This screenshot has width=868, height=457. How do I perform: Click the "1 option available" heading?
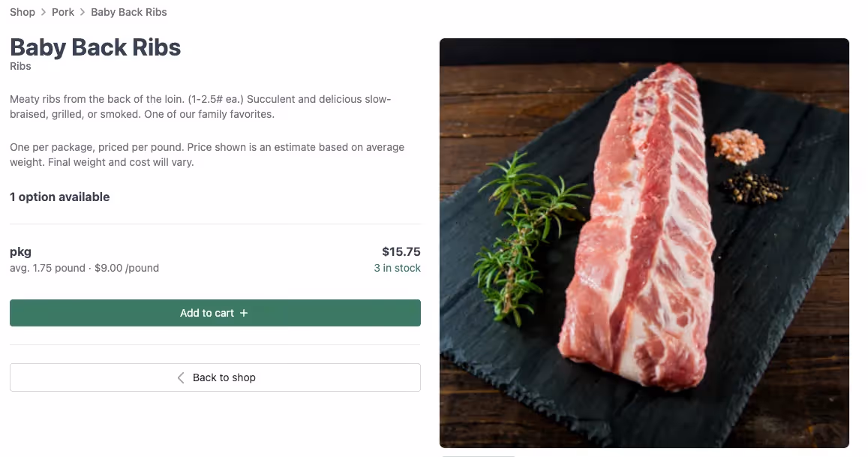59,197
